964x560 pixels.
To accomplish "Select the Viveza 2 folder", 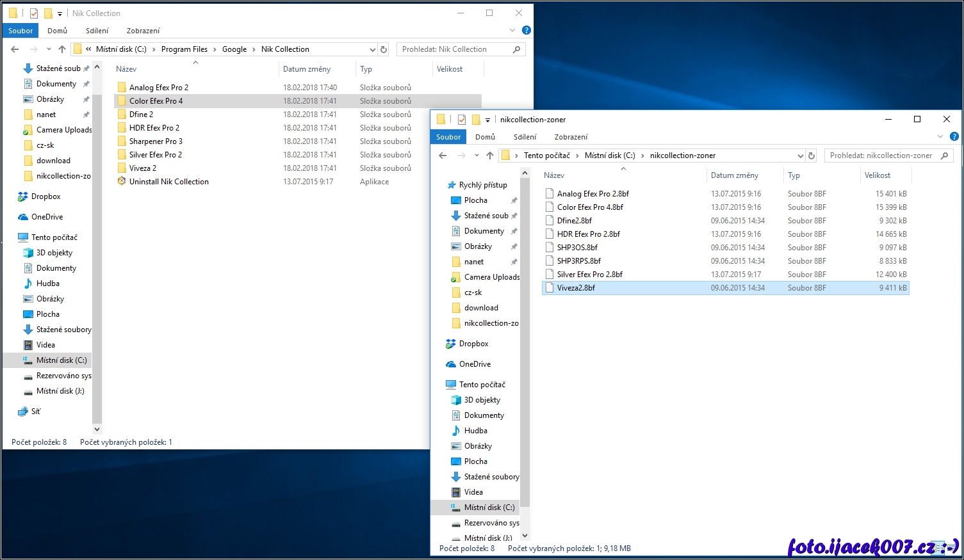I will 142,168.
